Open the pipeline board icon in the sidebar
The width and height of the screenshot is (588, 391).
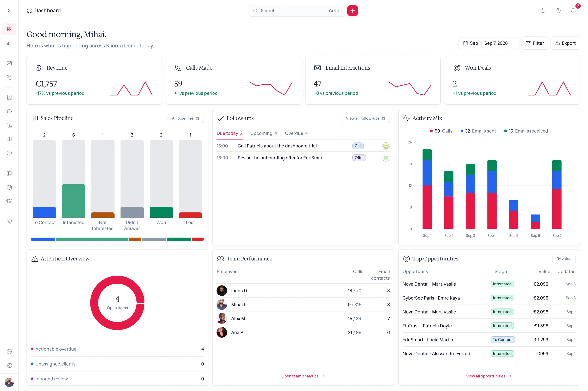click(9, 173)
